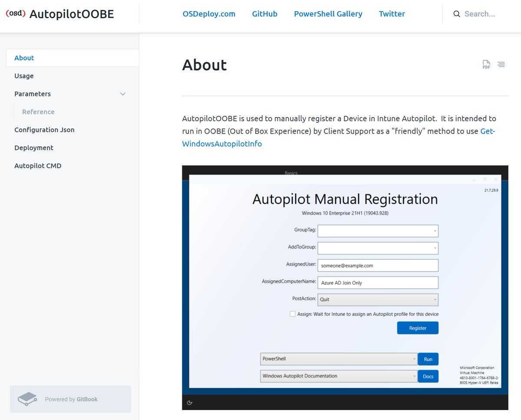Viewport: 521px width, 420px height.
Task: Select the About sidebar page
Action: 73,58
